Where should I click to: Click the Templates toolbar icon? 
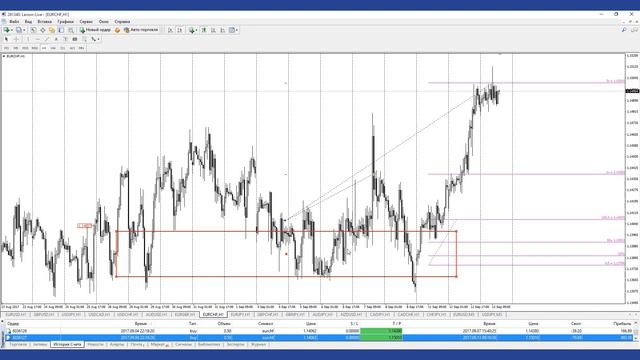coord(232,30)
